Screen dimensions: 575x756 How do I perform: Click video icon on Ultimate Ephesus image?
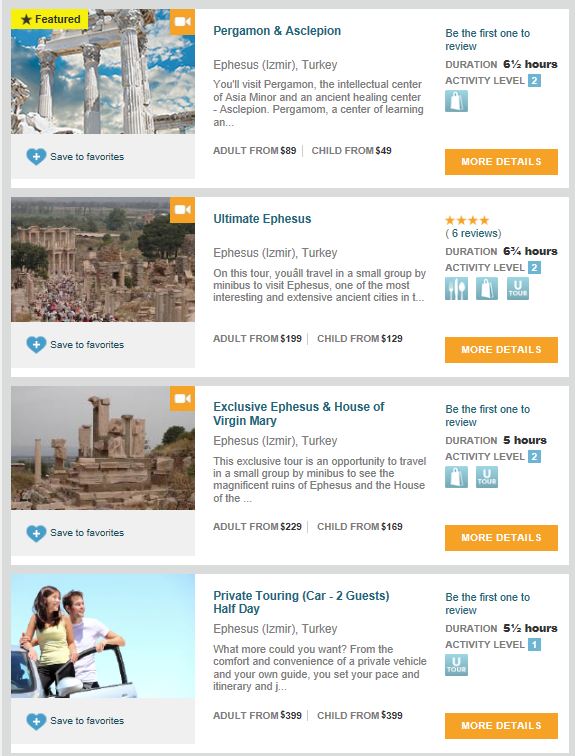tap(182, 210)
